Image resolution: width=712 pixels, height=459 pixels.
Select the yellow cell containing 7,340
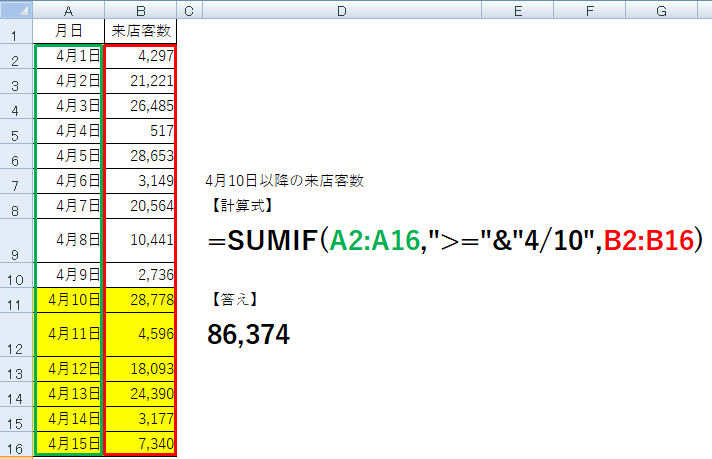139,442
